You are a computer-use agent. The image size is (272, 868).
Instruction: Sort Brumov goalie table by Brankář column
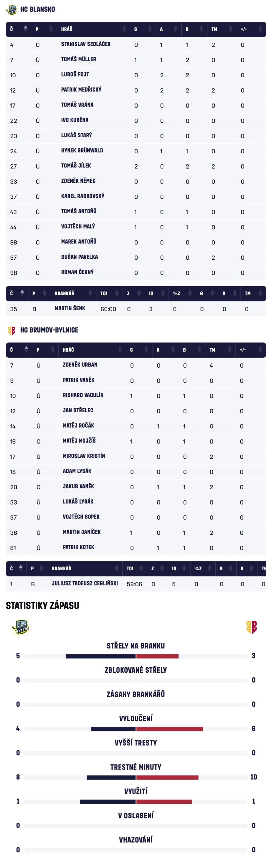[x=116, y=569]
